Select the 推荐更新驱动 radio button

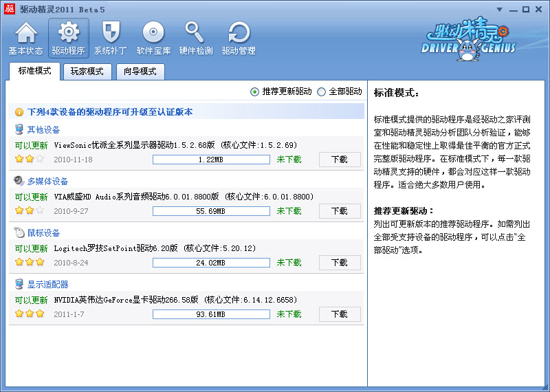pyautogui.click(x=254, y=92)
